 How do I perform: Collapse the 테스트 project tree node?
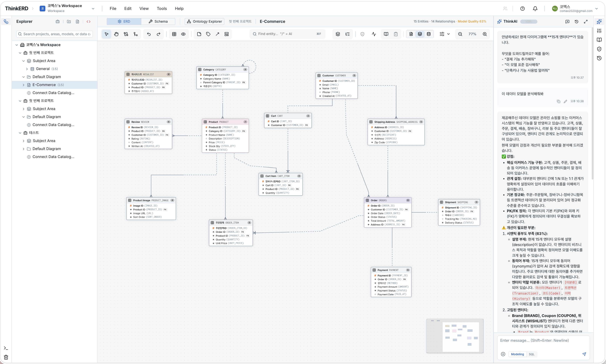click(x=20, y=133)
